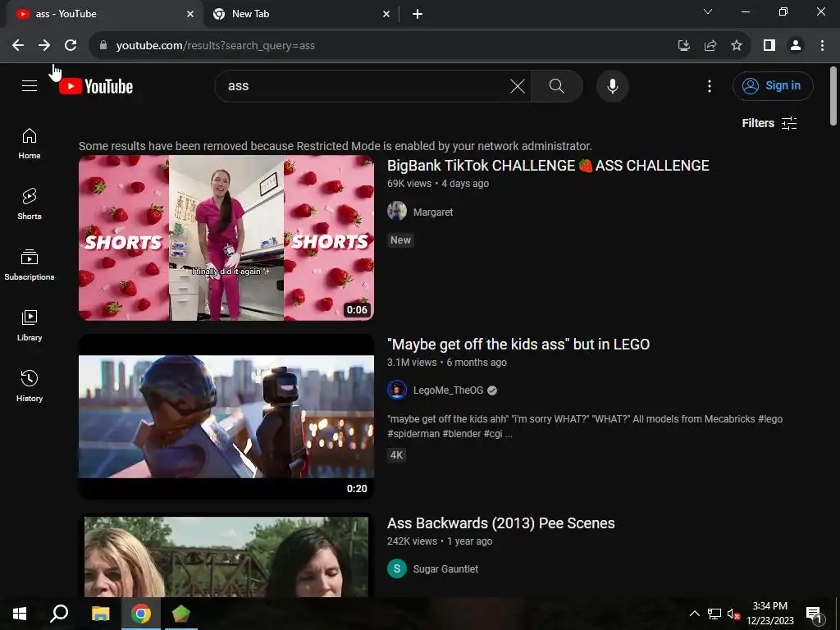Screen dimensions: 840x630
Task: Open the BigBank TikTok CHALLENGE video thumbnail
Action: pos(226,238)
